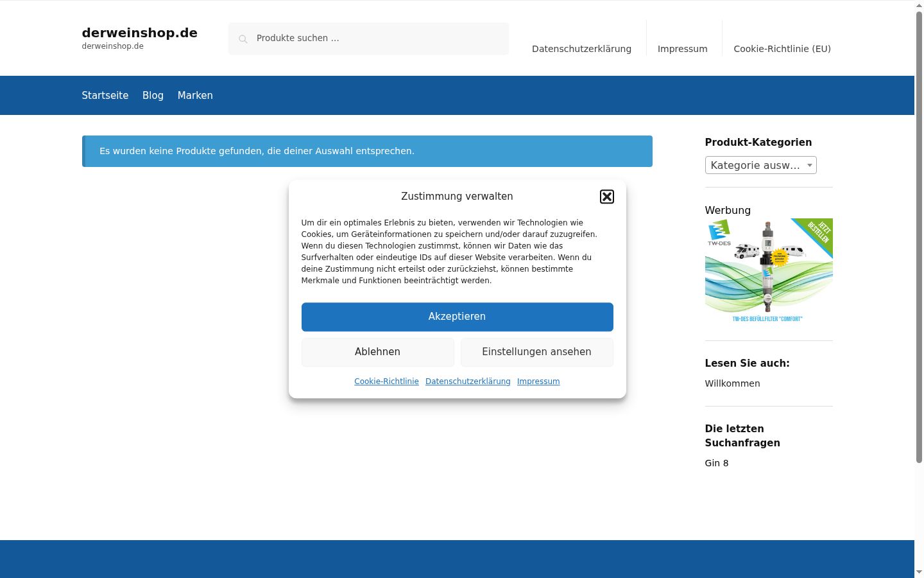Open the Blog menu item

pyautogui.click(x=153, y=95)
